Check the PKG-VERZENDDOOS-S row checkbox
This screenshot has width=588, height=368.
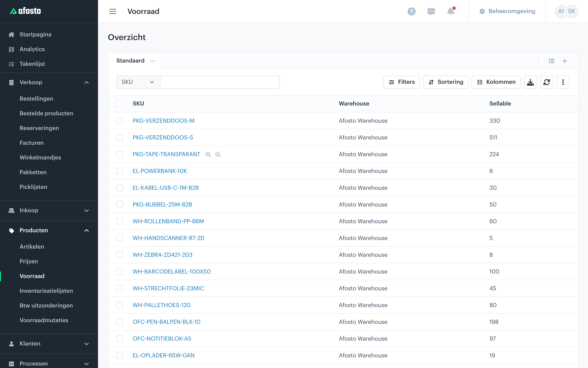[x=120, y=138]
